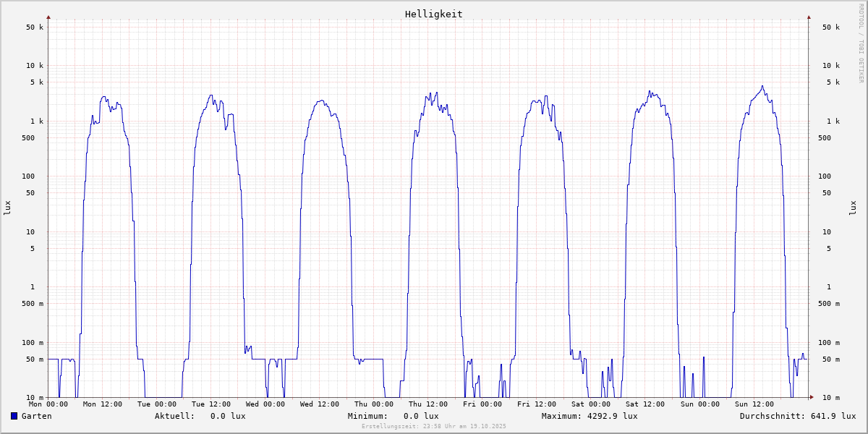Click the Wed 12:00 time axis label

(x=320, y=404)
